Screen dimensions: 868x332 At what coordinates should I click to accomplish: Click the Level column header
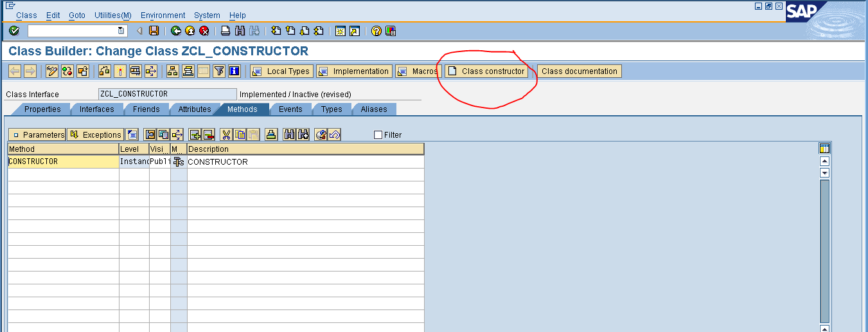134,149
